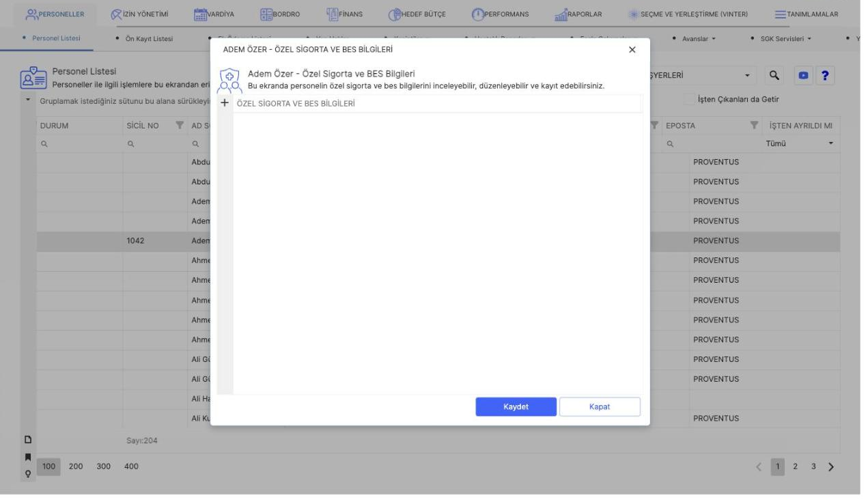Click the TANIMLAMALAR hamburger icon

click(x=781, y=14)
